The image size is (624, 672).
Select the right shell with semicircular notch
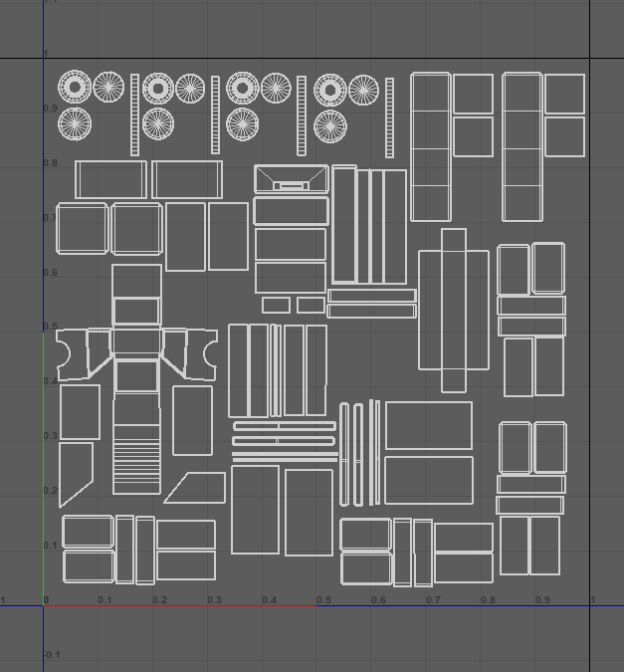[x=202, y=354]
